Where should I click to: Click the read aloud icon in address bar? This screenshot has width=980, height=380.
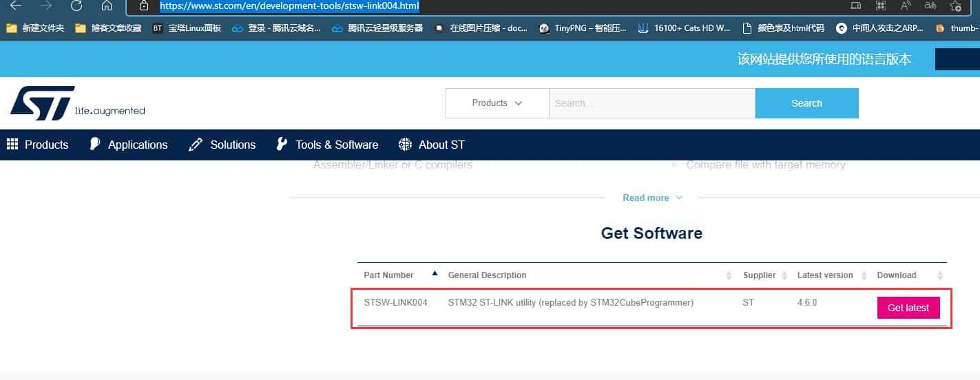pos(906,6)
